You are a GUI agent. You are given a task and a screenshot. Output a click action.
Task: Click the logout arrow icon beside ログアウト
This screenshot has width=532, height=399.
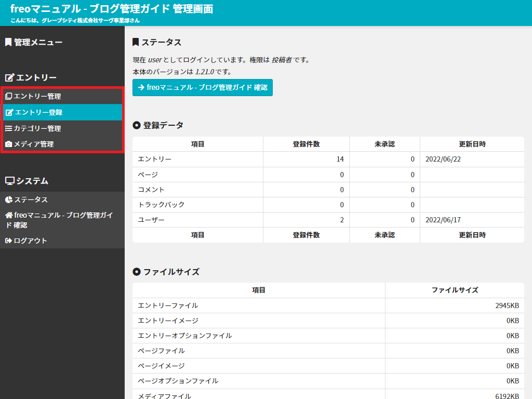[8, 241]
